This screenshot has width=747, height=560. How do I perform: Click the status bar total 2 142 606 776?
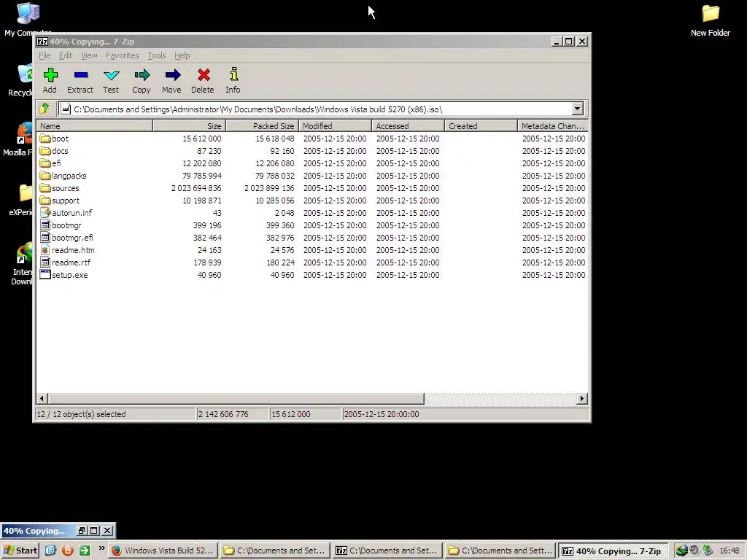(223, 414)
